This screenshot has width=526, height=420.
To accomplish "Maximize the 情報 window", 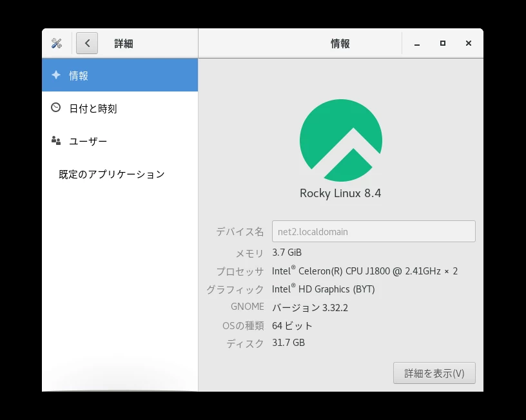I will [443, 43].
